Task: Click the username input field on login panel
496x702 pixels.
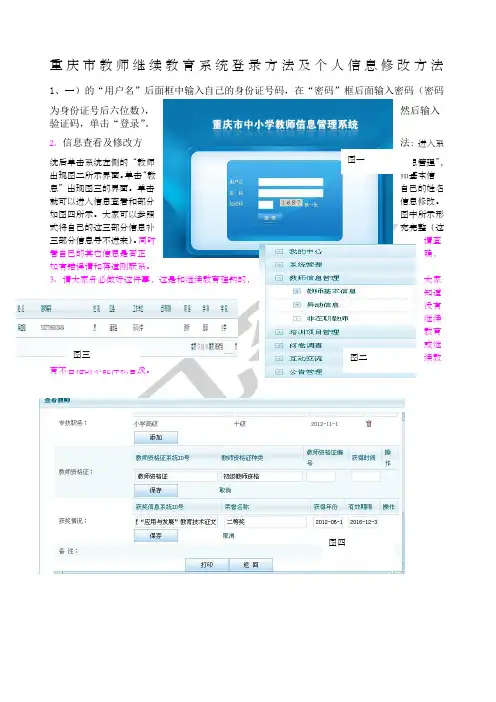Action: click(291, 182)
